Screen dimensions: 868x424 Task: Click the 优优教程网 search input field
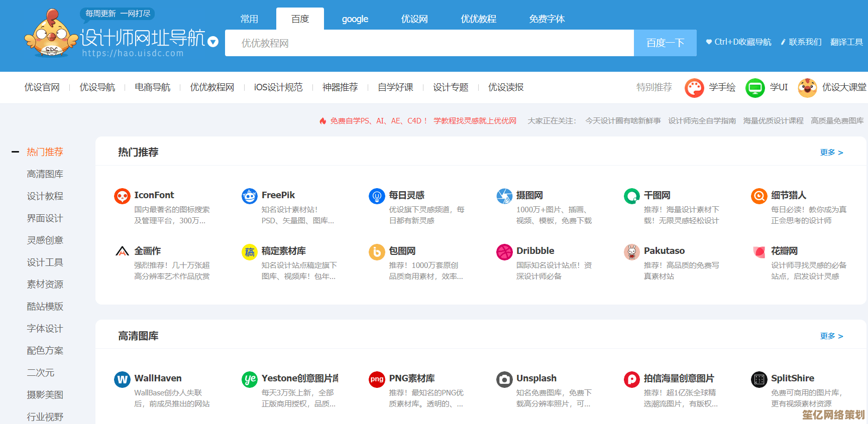[429, 43]
